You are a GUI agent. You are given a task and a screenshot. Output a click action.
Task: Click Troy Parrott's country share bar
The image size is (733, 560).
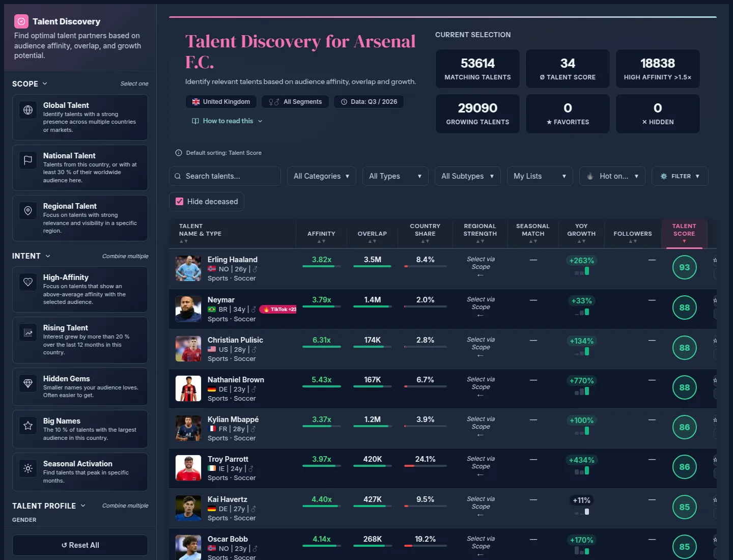(426, 466)
